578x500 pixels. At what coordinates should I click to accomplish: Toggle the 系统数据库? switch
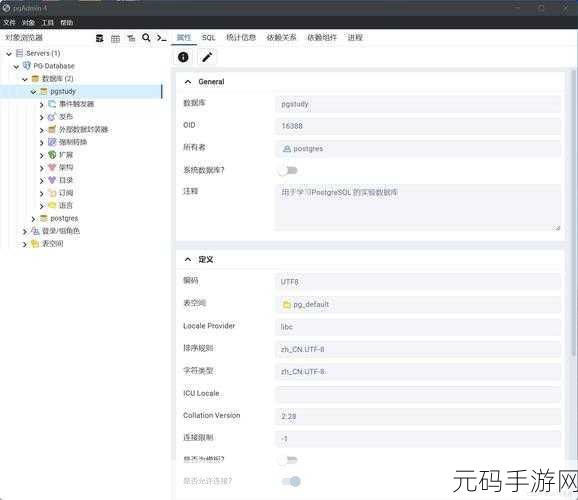[x=289, y=170]
